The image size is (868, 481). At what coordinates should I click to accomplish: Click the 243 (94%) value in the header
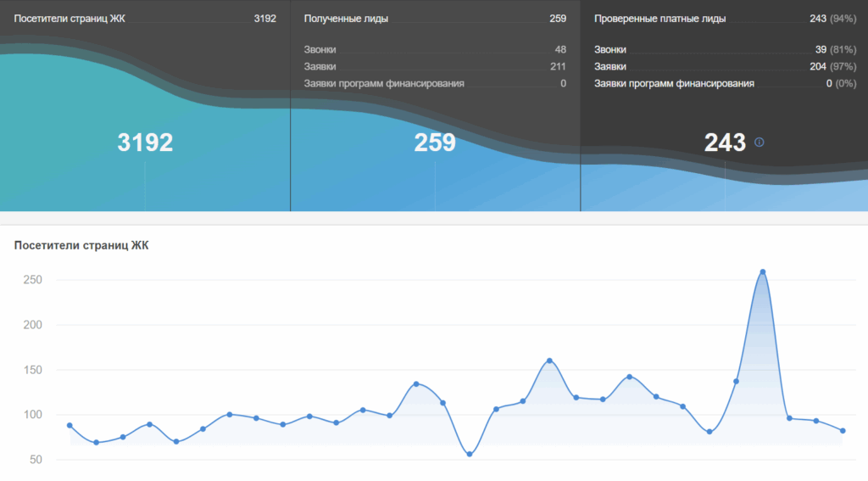coord(831,19)
